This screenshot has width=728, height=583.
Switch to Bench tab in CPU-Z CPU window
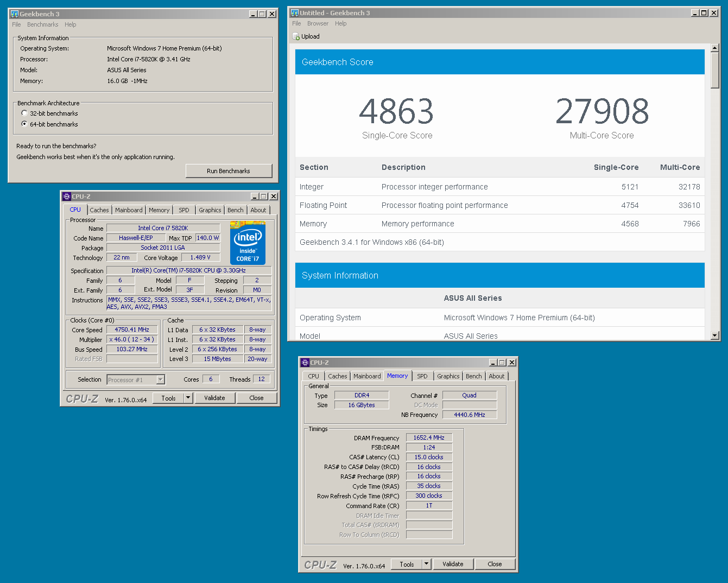[x=236, y=210]
